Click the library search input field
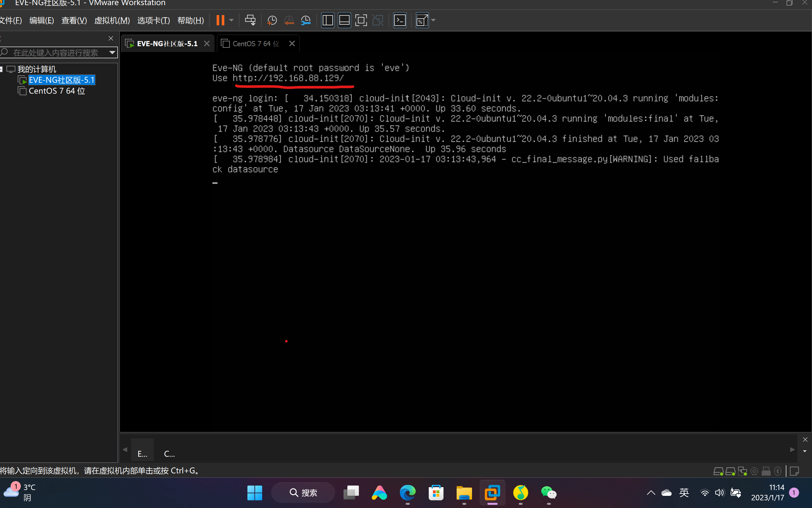The height and width of the screenshot is (508, 812). [x=55, y=52]
